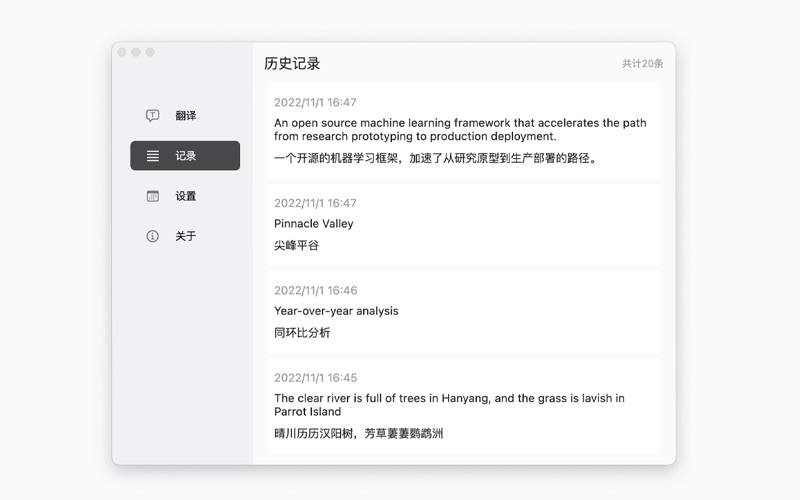The width and height of the screenshot is (800, 500).
Task: Close the window with the first traffic-light button
Action: tap(122, 52)
